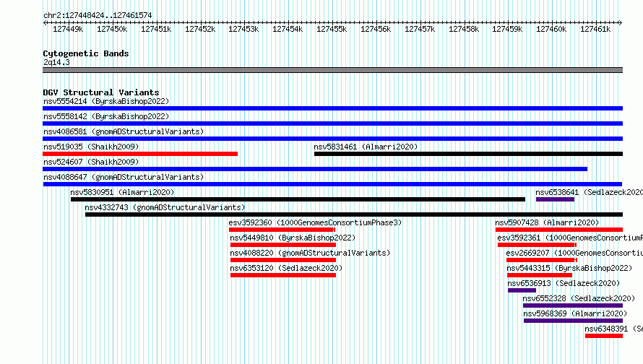Open variant nsv5907428 (Almarri2020) label
Viewport: 643px width, 364px height.
click(547, 222)
